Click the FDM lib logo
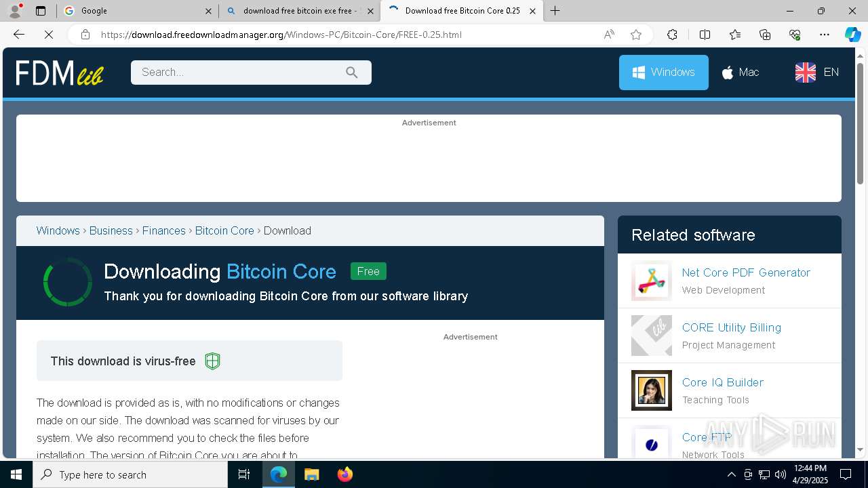Viewport: 868px width, 488px height. pos(60,73)
